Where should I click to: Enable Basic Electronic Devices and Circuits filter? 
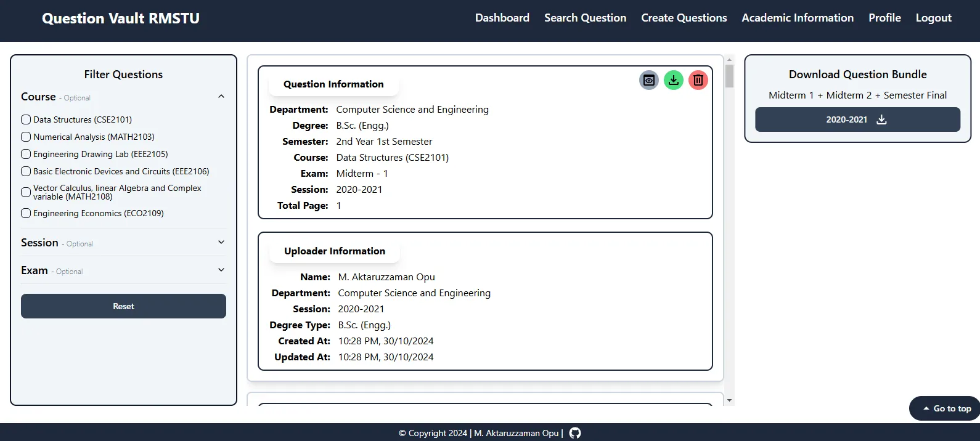pyautogui.click(x=26, y=171)
